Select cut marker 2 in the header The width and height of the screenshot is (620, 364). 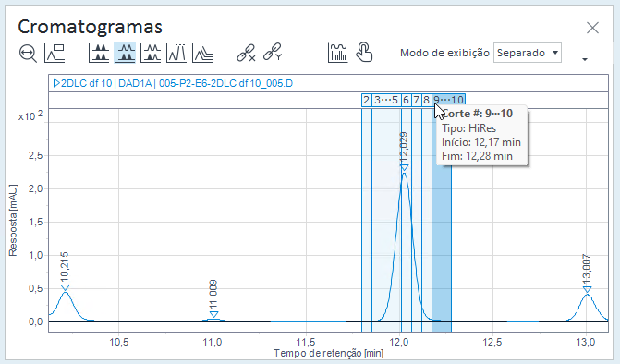(367, 100)
